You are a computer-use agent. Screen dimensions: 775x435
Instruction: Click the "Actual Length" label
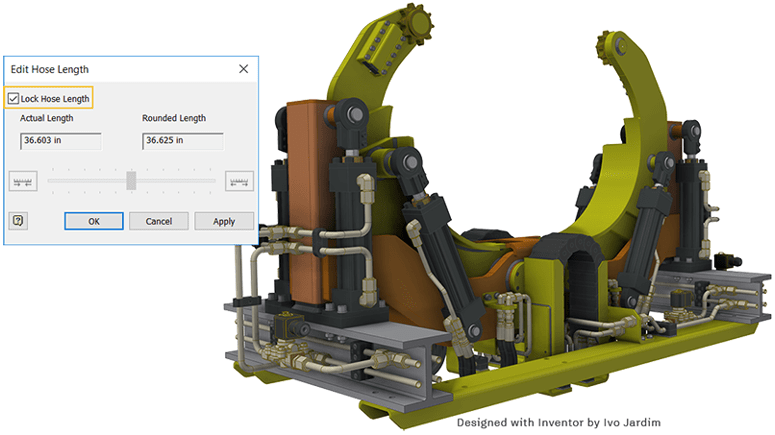click(x=46, y=118)
